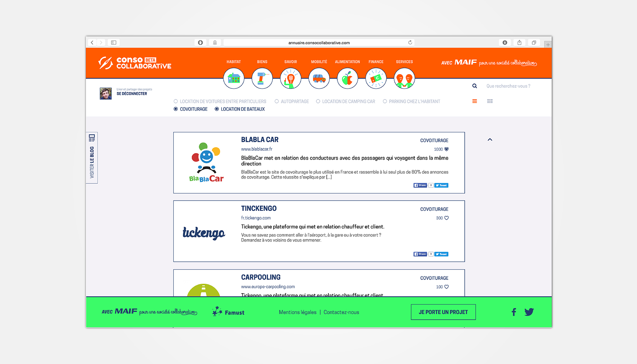Toggle the browser sidebar button
Screen dimensions: 637x364
tap(114, 42)
